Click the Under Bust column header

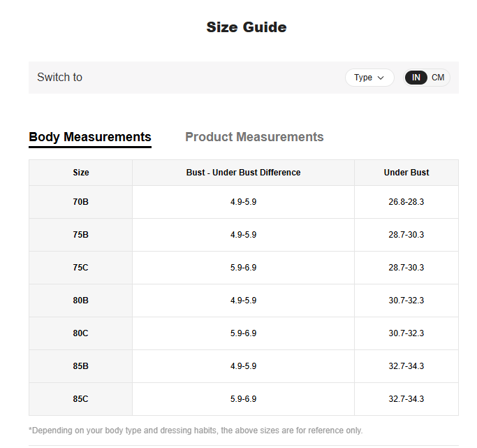[x=406, y=173]
